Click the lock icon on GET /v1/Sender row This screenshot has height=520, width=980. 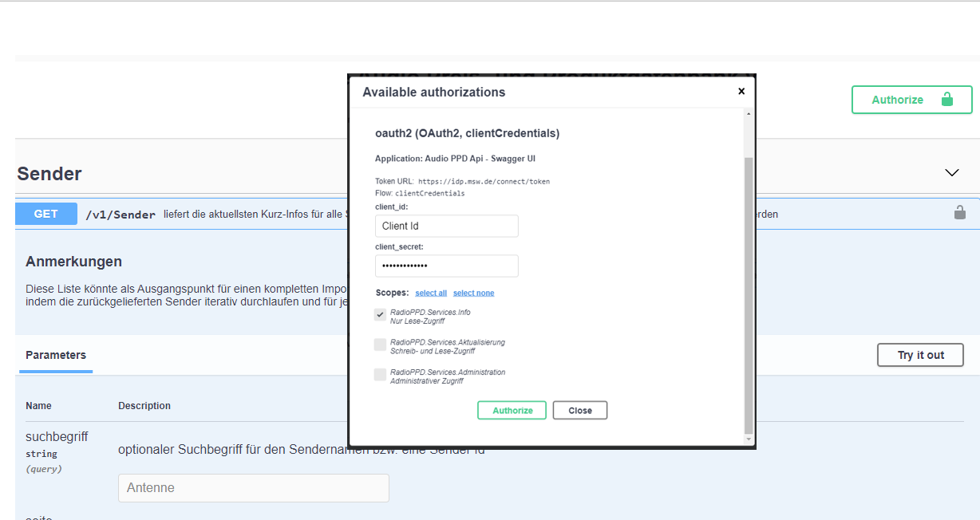[959, 213]
